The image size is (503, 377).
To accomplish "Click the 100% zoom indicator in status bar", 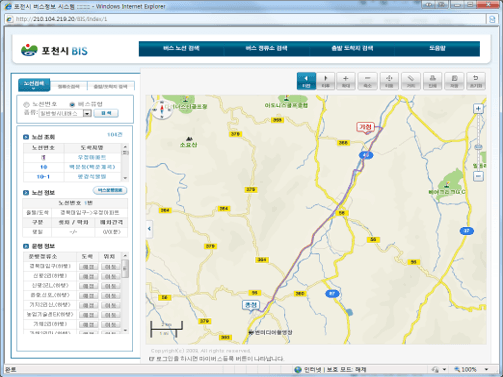I will click(465, 369).
